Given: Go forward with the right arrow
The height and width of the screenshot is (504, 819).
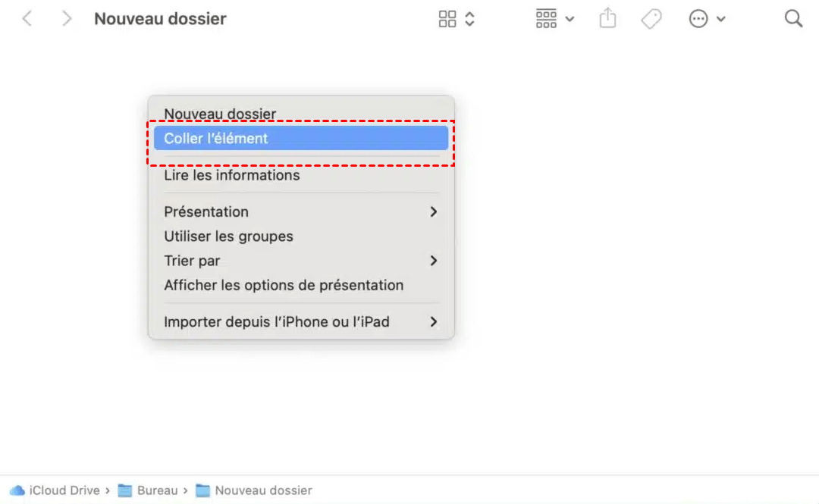Looking at the screenshot, I should click(67, 19).
